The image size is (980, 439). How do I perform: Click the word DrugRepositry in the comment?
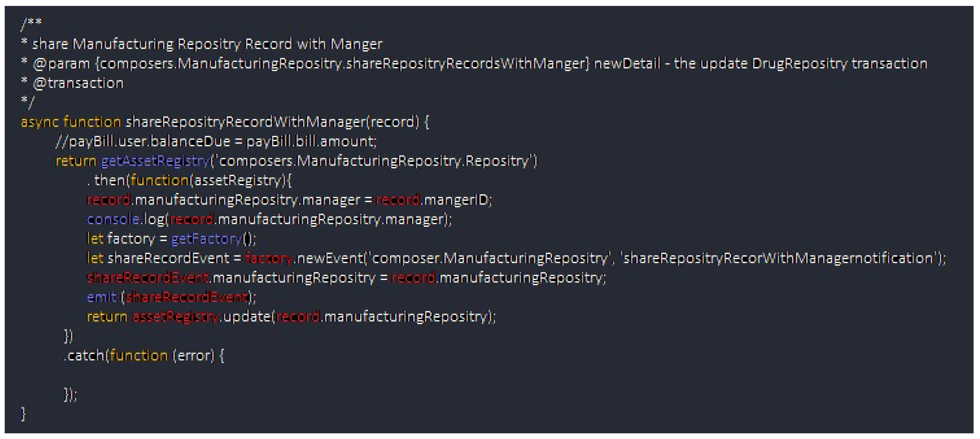pyautogui.click(x=799, y=64)
